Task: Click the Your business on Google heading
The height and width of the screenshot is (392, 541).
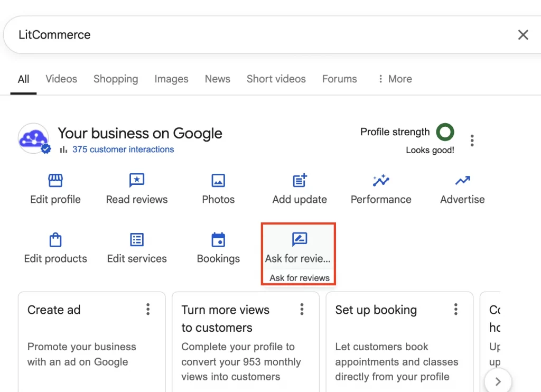Action: click(x=140, y=133)
